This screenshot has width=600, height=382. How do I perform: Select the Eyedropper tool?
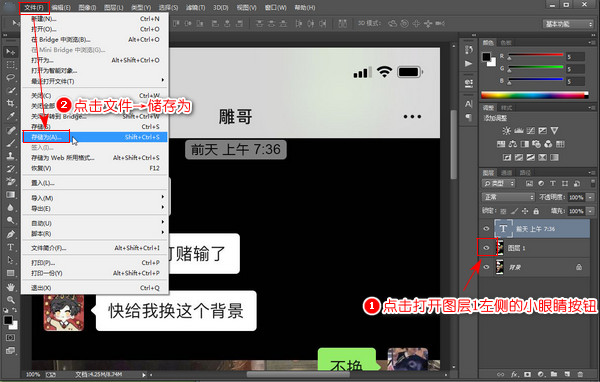tap(10, 116)
